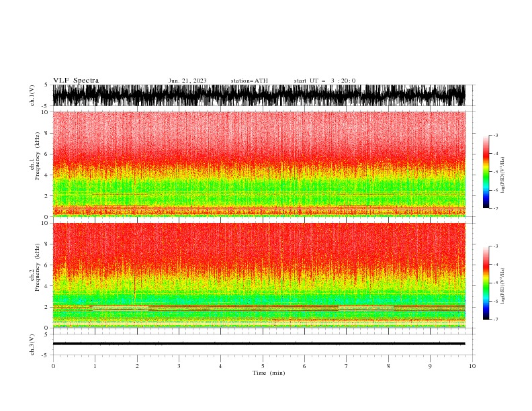532x411 pixels.
Task: Click time axis tick label '5'
Action: click(x=263, y=366)
